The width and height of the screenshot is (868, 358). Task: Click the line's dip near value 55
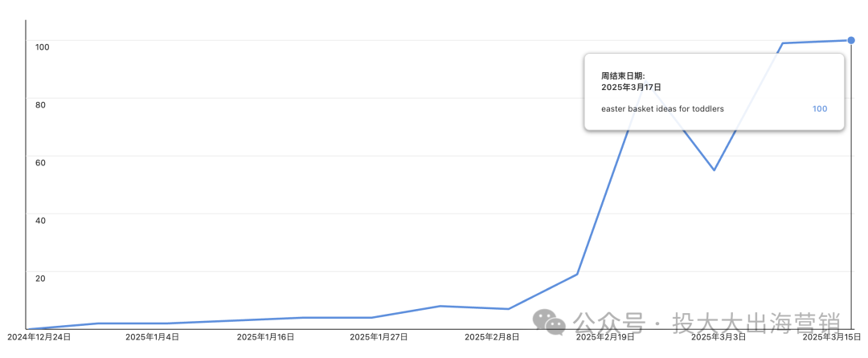pos(714,169)
